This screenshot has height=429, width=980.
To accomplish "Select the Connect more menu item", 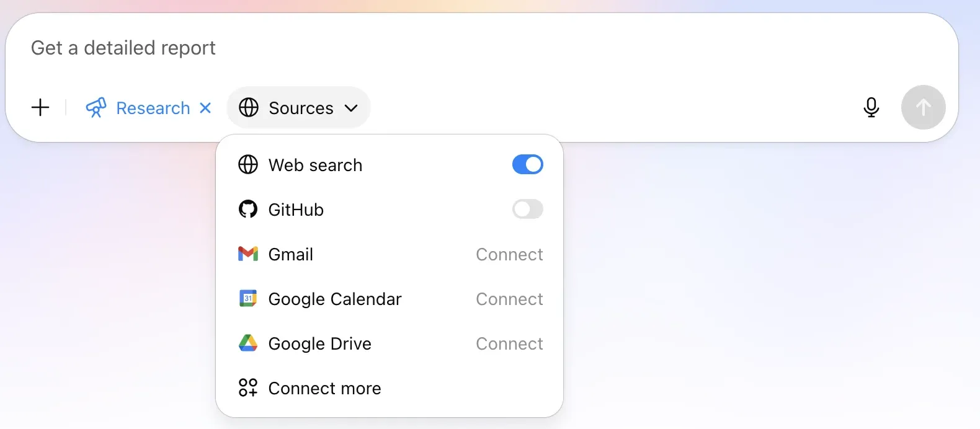I will [390, 388].
